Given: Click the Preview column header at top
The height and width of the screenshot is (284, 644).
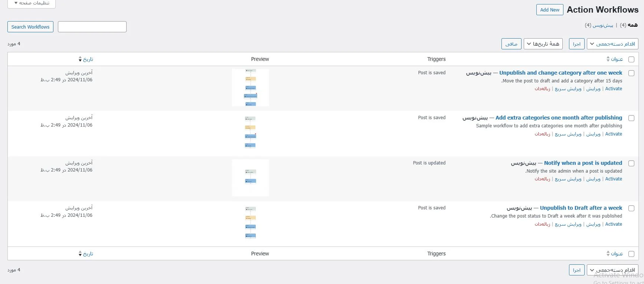Looking at the screenshot, I should click(x=260, y=59).
